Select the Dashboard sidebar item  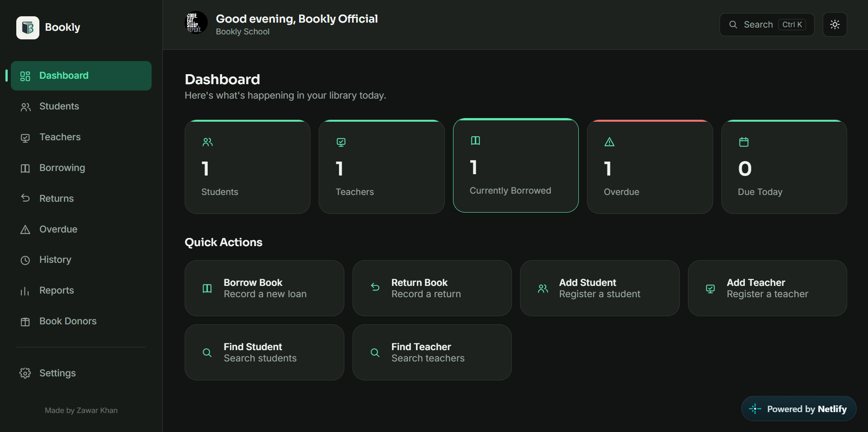point(81,76)
